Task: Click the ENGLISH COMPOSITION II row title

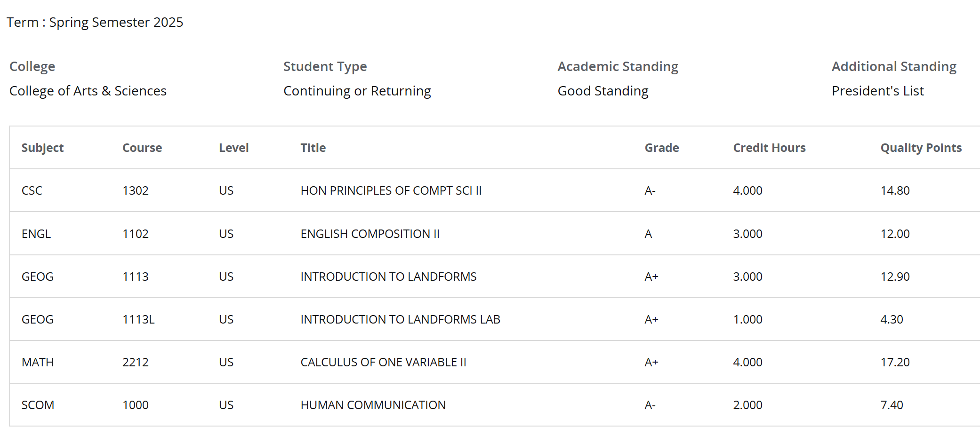Action: click(x=370, y=234)
